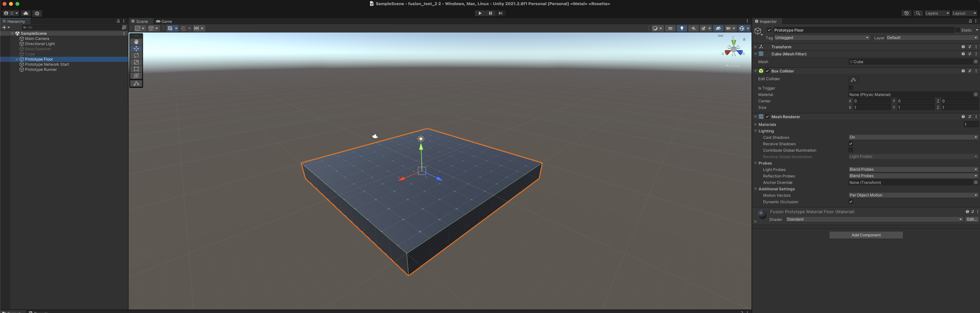Image resolution: width=980 pixels, height=313 pixels.
Task: Open the Light Probes dropdown
Action: click(x=913, y=170)
